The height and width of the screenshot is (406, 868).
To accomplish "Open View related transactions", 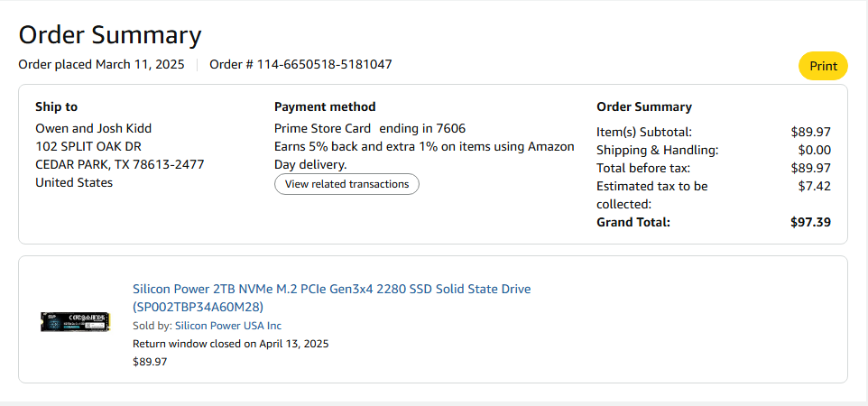I will coord(346,184).
